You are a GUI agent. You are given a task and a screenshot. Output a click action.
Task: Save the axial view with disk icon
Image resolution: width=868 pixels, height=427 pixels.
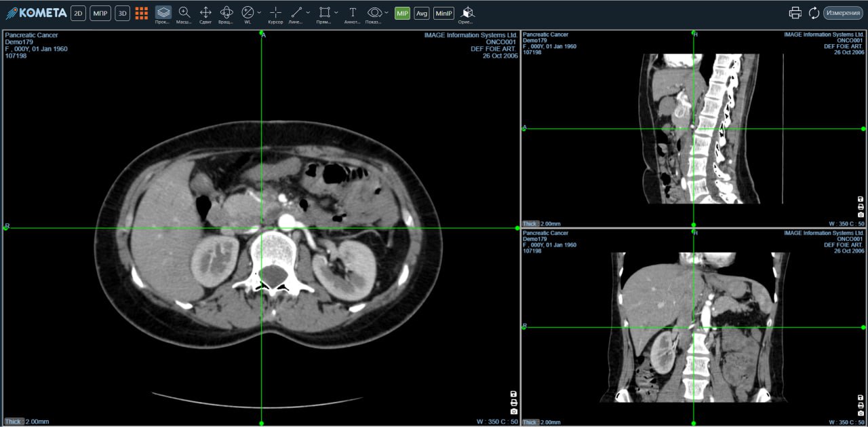(x=513, y=394)
